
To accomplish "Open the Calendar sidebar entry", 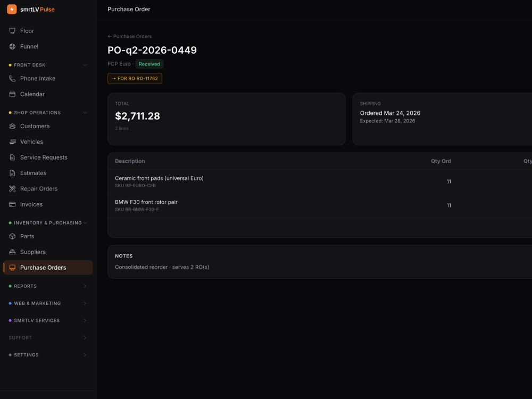I will [x=48, y=94].
